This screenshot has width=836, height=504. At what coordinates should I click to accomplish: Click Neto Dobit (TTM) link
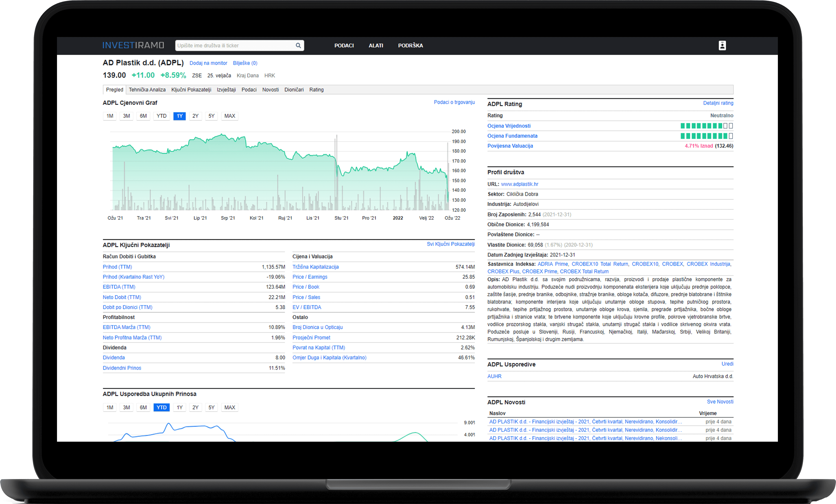[122, 297]
